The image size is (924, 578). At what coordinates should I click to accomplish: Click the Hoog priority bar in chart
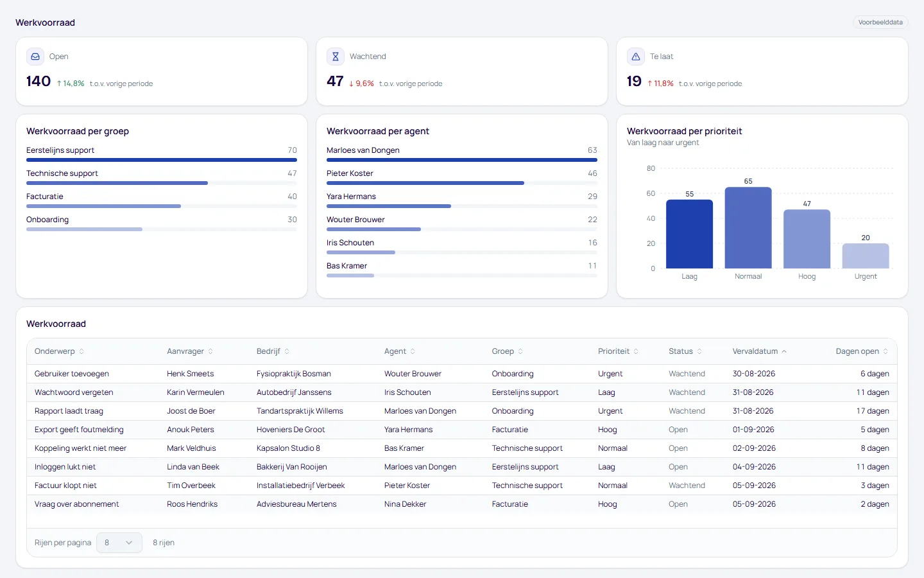point(807,239)
